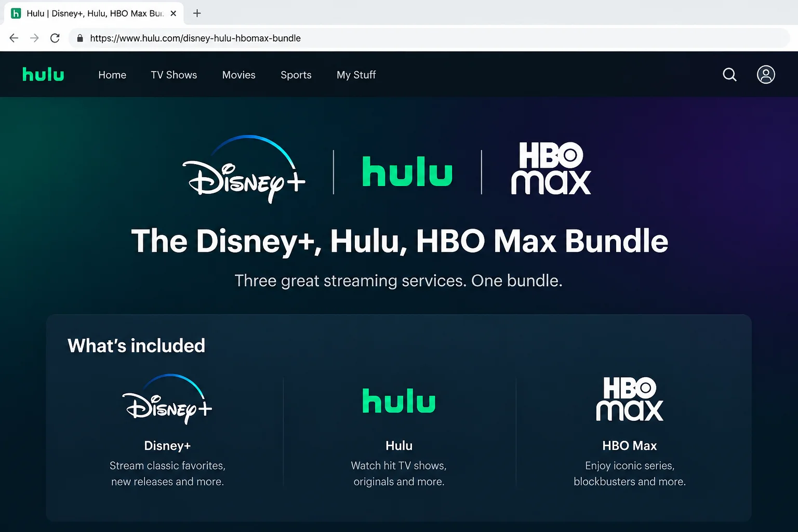This screenshot has height=532, width=798.
Task: Click the 'What's included' heading
Action: coord(136,345)
